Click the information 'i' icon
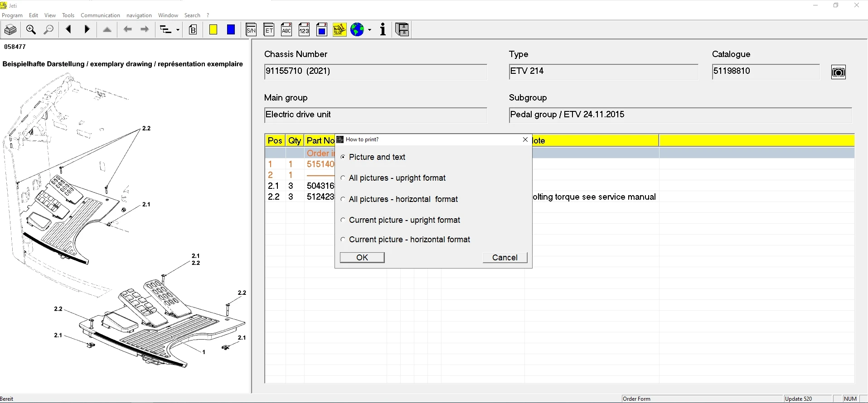The image size is (868, 403). 383,30
